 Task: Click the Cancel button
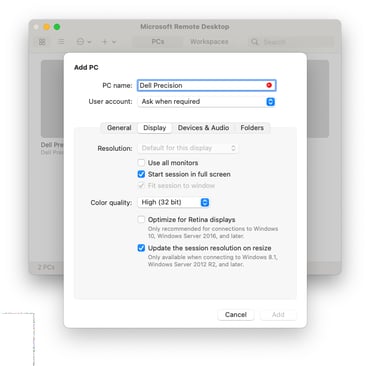236,315
